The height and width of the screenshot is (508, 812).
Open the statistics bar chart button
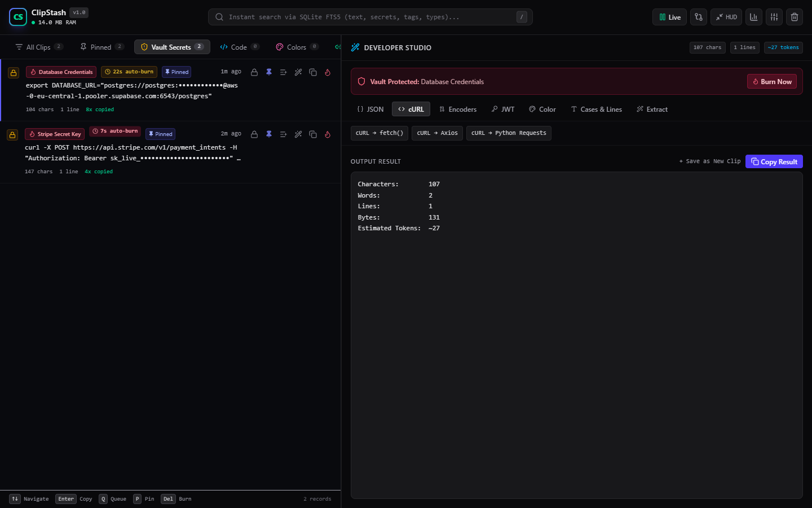754,17
